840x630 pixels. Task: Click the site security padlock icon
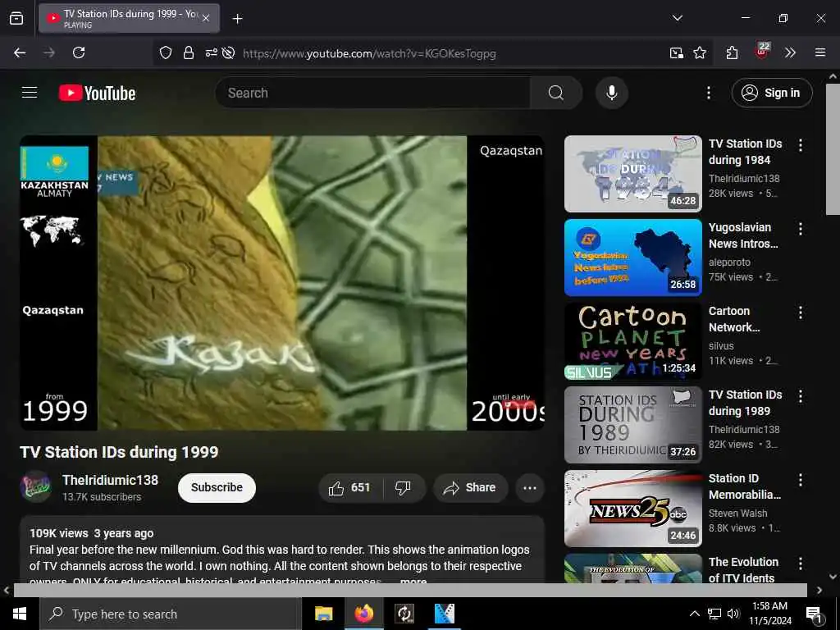coord(189,53)
